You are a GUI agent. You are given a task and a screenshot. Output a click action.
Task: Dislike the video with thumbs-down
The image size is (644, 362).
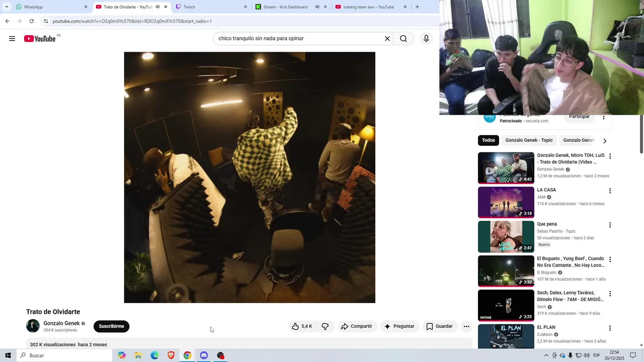(x=325, y=326)
